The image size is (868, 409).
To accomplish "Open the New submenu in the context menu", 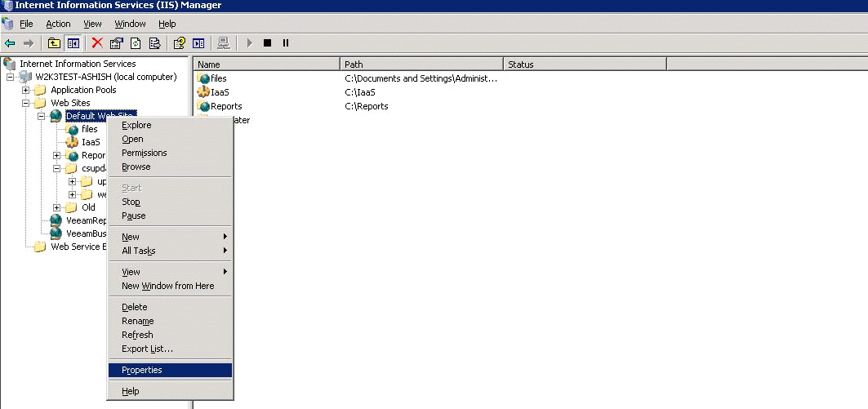I will 170,237.
